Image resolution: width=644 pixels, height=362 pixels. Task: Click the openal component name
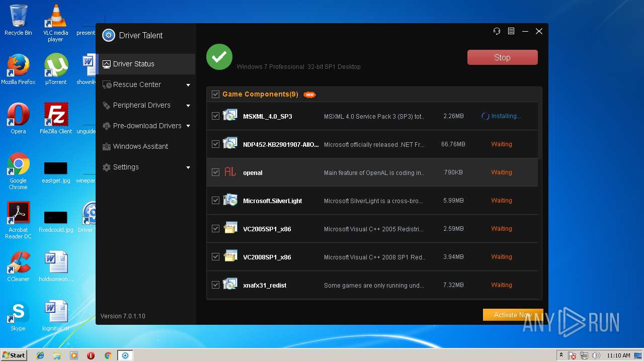pyautogui.click(x=253, y=172)
